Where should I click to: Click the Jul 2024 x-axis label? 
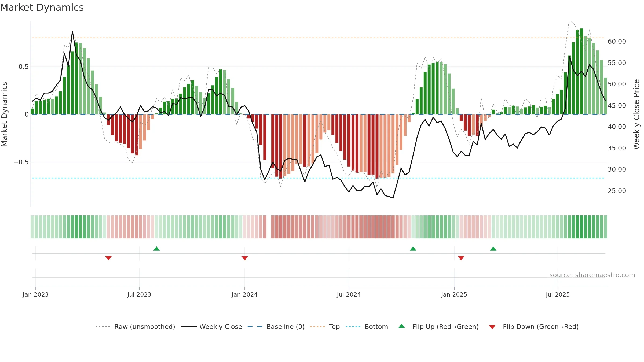(x=349, y=294)
